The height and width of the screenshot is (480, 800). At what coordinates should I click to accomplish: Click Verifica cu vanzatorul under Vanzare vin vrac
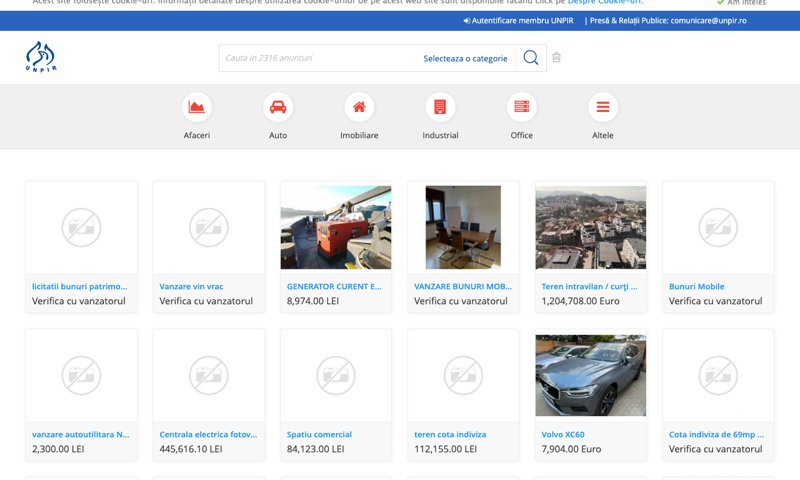point(206,301)
